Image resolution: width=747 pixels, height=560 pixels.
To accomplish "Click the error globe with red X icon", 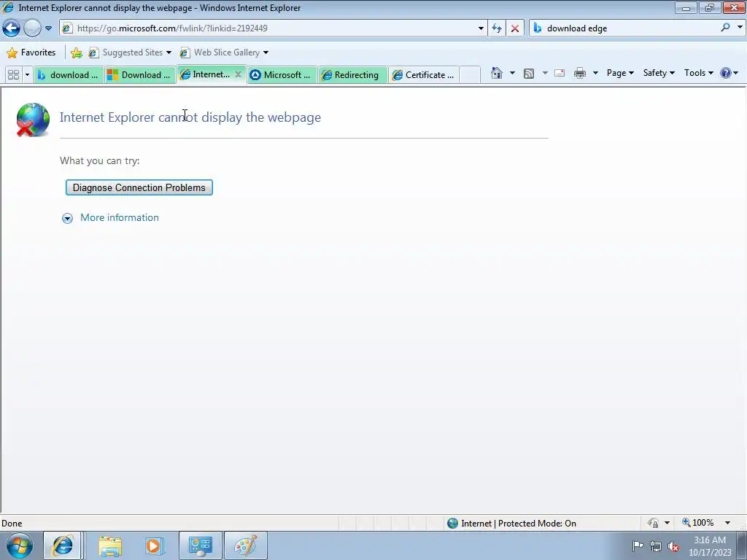I will pyautogui.click(x=32, y=120).
